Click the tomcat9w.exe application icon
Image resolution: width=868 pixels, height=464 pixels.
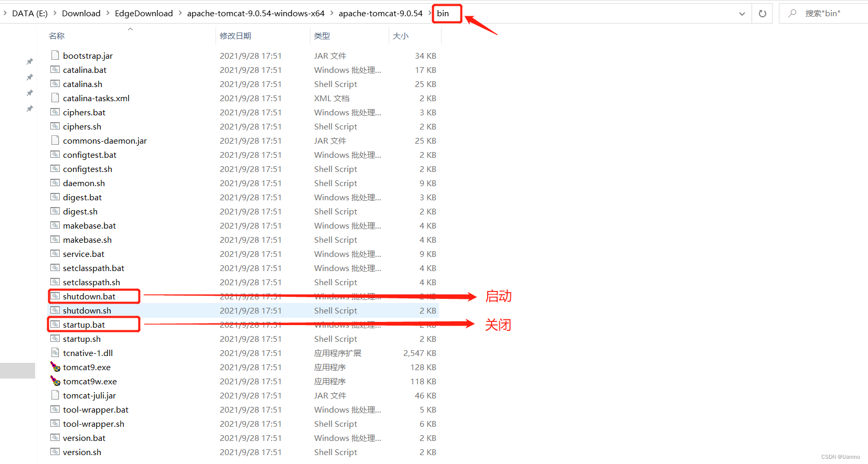click(x=55, y=381)
